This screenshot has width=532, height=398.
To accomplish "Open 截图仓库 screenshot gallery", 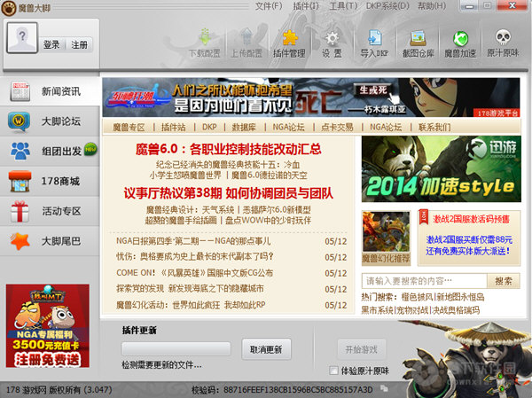I will coord(418,43).
